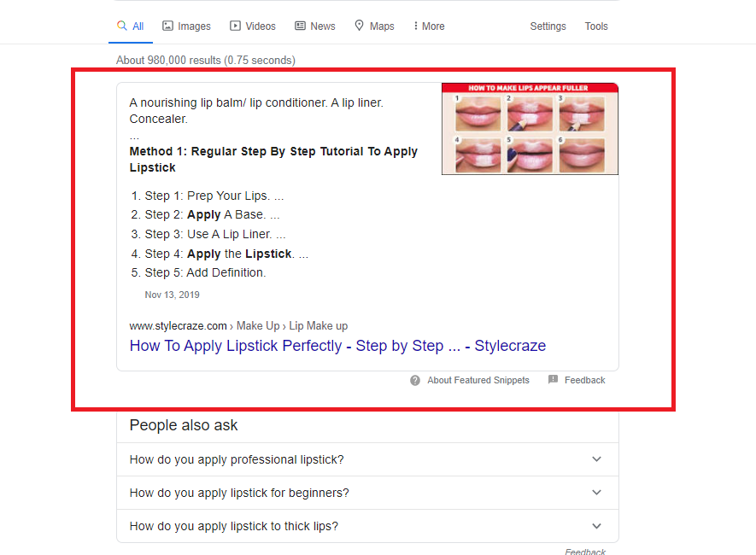Click the Method 1 heading text
The image size is (756, 555).
273,160
